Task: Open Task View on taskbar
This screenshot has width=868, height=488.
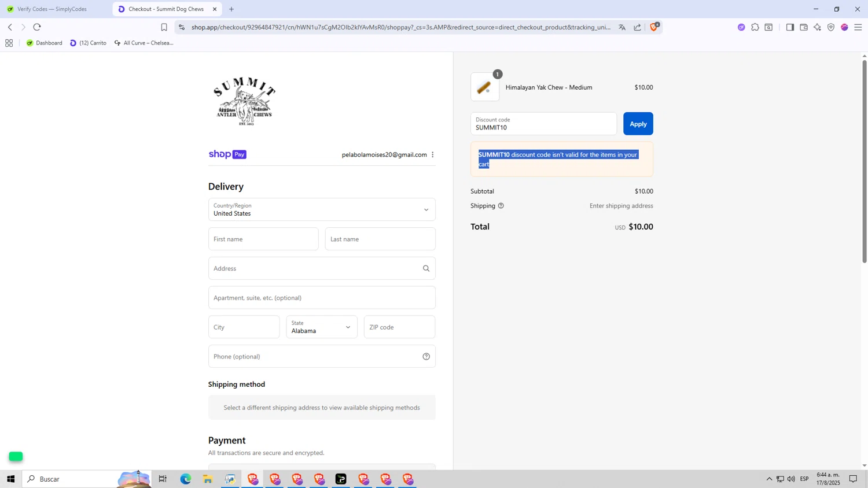Action: pos(163,479)
